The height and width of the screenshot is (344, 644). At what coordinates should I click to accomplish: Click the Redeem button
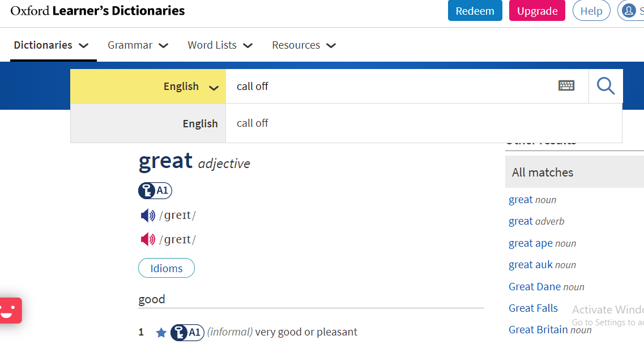pos(475,11)
